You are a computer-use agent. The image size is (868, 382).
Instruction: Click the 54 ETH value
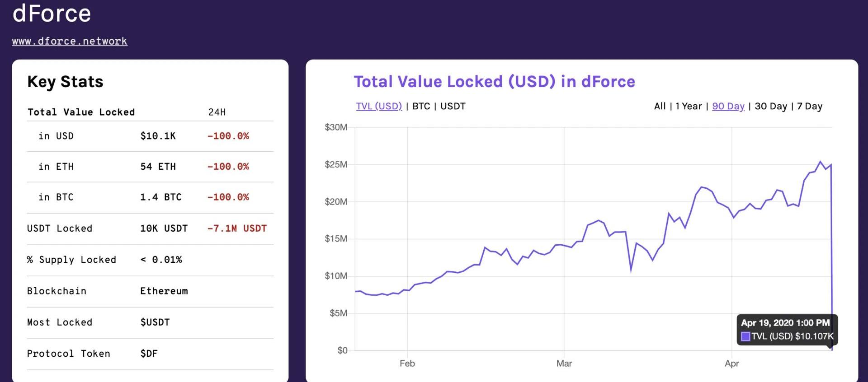pyautogui.click(x=158, y=167)
